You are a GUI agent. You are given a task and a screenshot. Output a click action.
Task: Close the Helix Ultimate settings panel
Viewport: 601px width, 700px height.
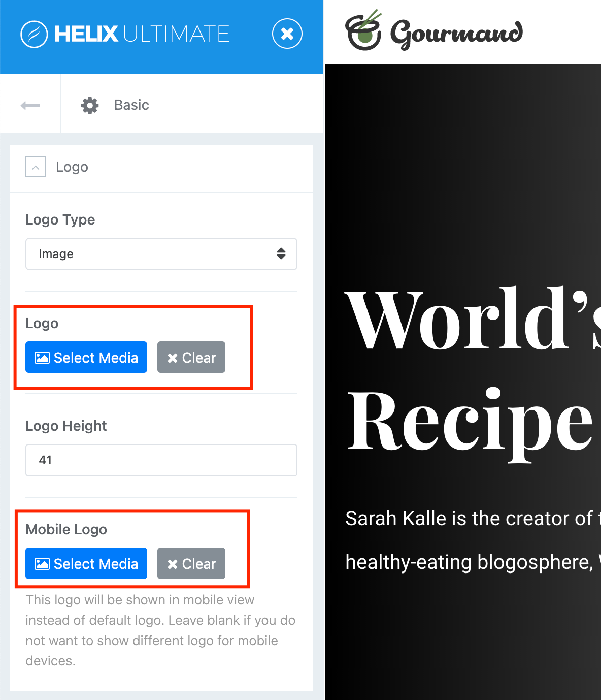pyautogui.click(x=287, y=34)
